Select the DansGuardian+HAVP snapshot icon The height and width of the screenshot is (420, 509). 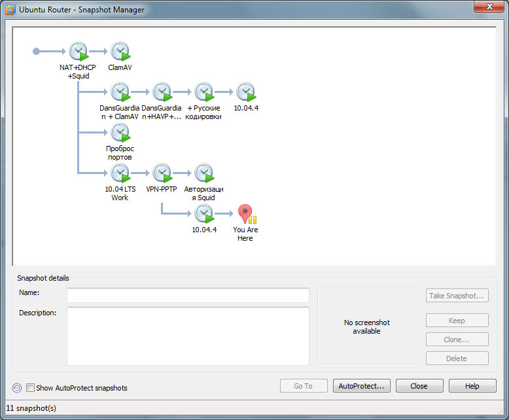(x=162, y=92)
